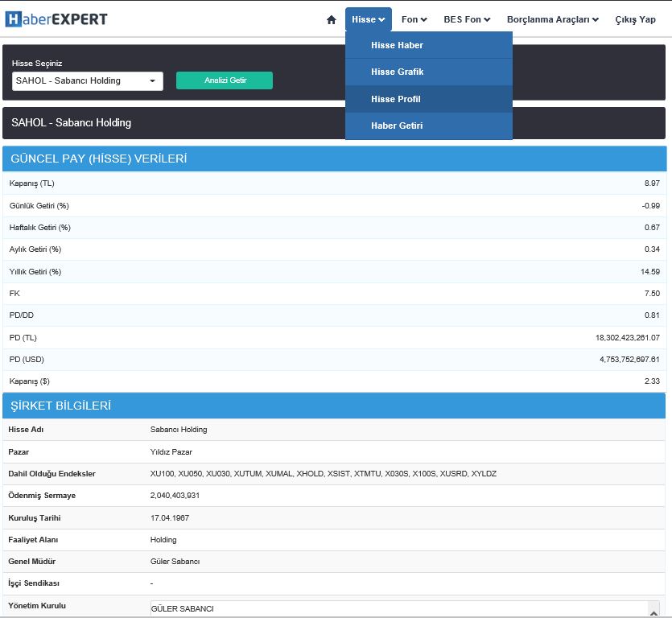Click the Dahil Olduğu Endeksler index list
Viewport: 672px width, 618px height.
(x=324, y=474)
